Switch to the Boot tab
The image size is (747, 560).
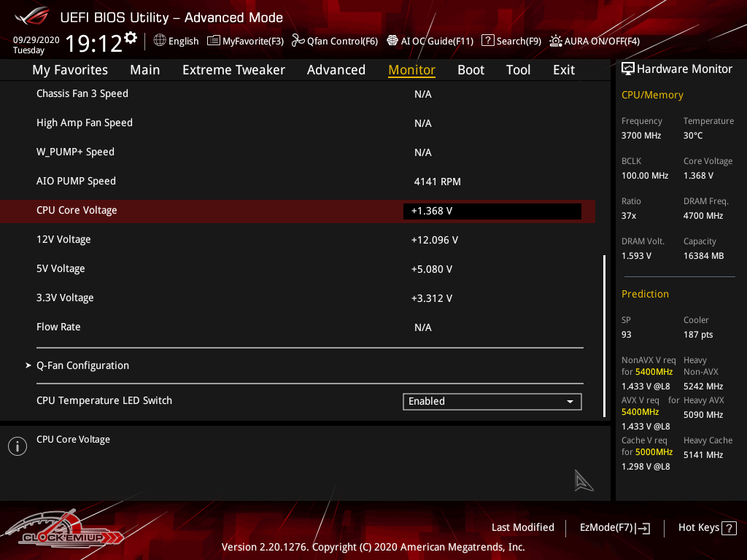471,70
